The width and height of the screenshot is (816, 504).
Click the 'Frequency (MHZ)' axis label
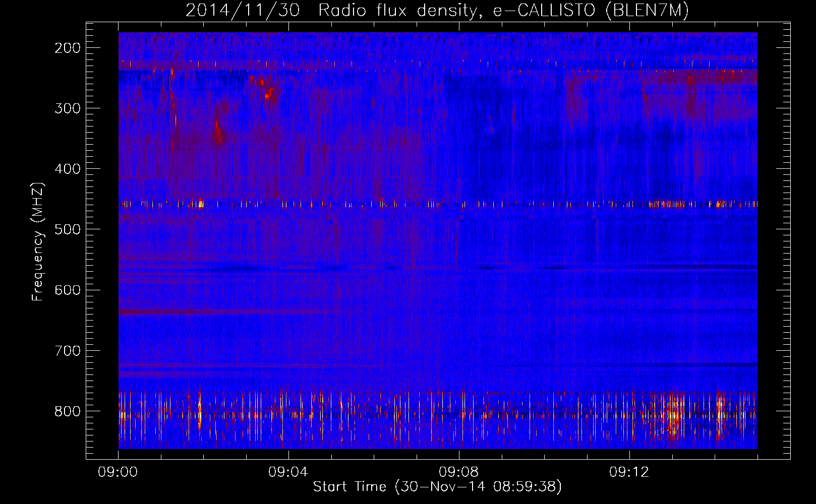coord(38,242)
